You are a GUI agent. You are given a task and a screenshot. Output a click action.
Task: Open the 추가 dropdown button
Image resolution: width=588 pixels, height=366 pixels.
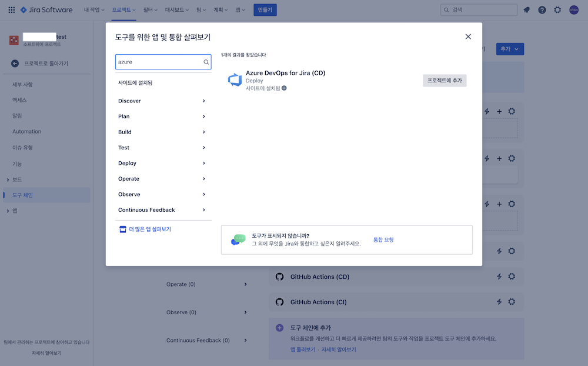510,49
